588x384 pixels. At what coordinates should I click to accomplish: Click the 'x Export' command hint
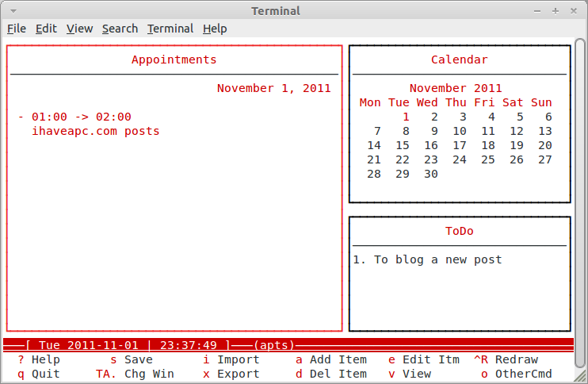pyautogui.click(x=231, y=374)
